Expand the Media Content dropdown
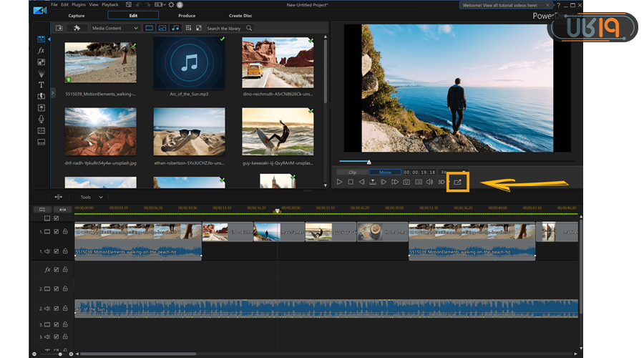The width and height of the screenshot is (644, 358). (x=116, y=28)
